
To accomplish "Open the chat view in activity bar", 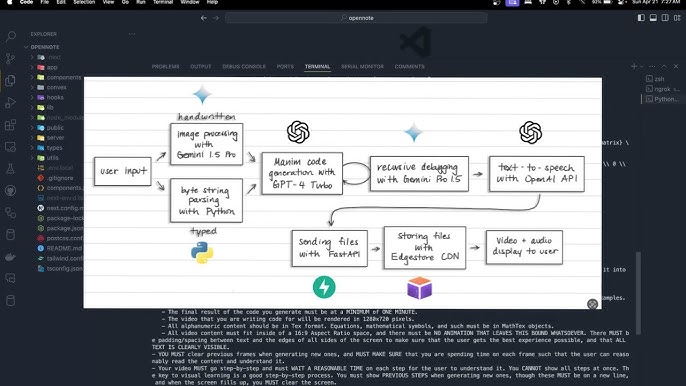I will pyautogui.click(x=10, y=279).
